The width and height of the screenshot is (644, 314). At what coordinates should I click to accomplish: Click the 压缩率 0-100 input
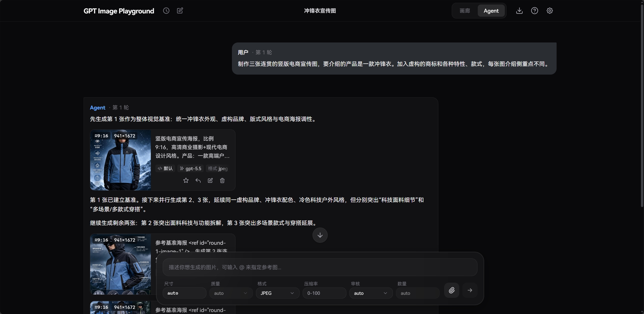point(324,293)
